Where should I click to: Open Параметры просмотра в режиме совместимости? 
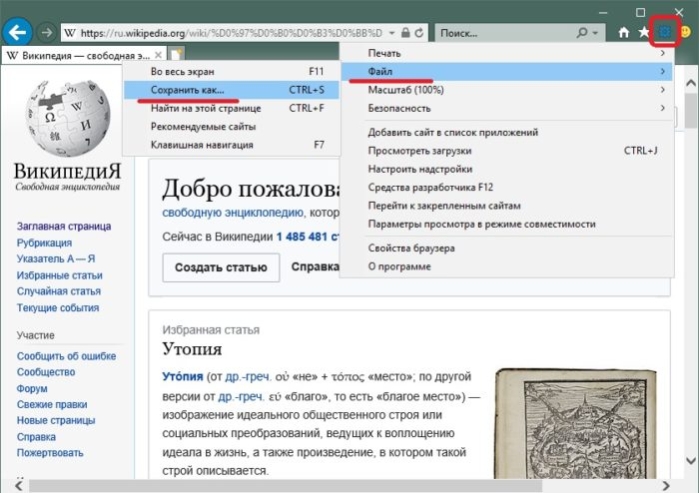tap(507, 224)
